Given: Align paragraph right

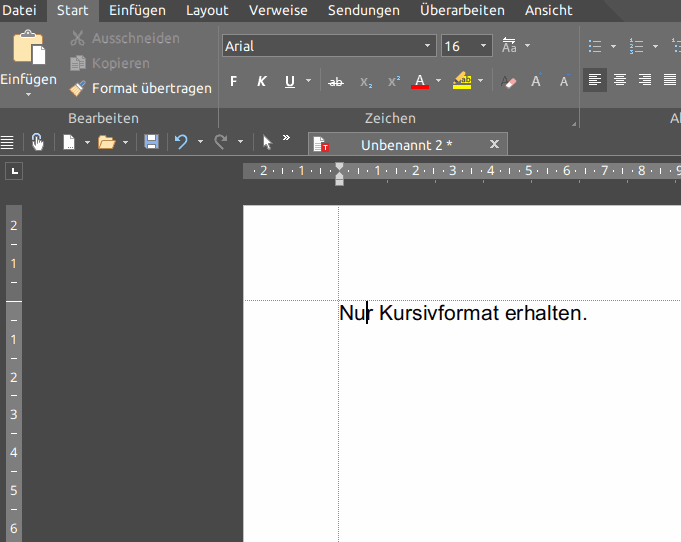Looking at the screenshot, I should click(645, 80).
